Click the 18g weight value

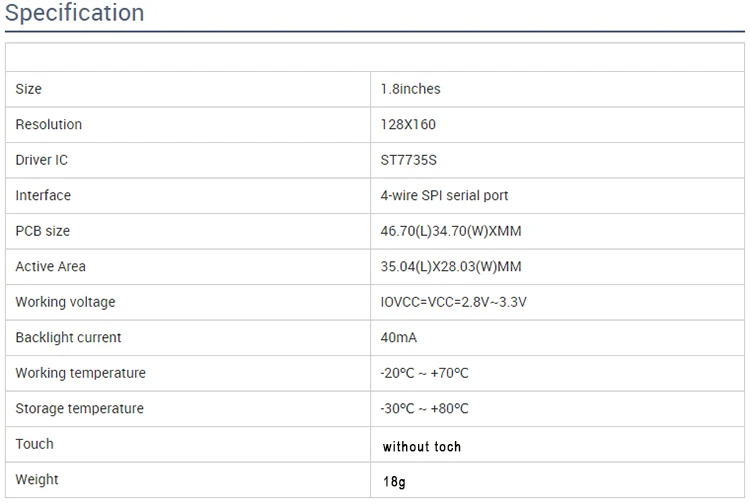[394, 482]
